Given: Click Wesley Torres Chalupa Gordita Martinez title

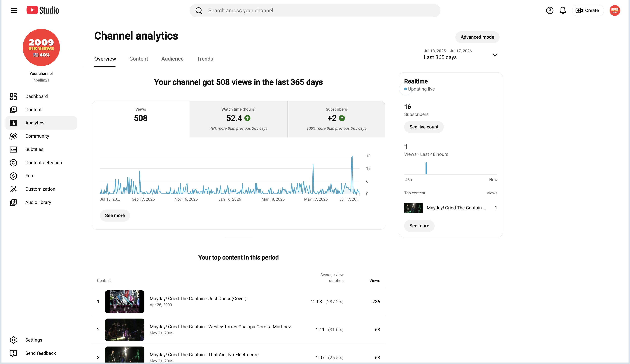Looking at the screenshot, I should coord(220,327).
